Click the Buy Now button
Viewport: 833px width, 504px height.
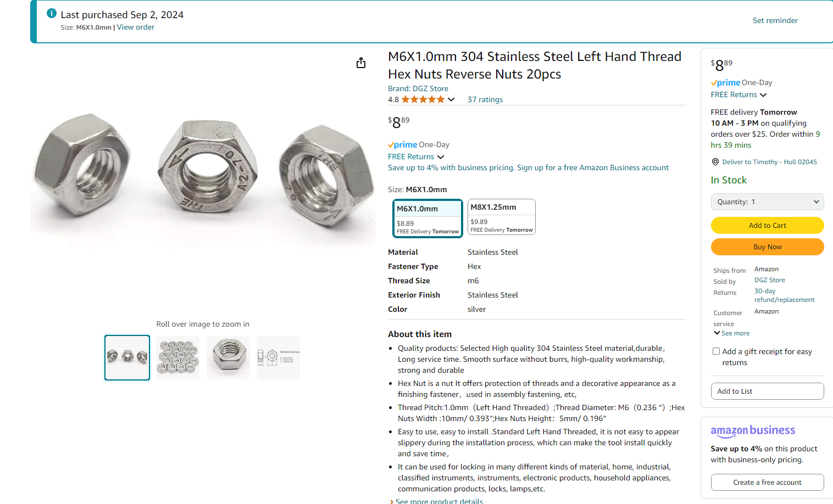767,247
